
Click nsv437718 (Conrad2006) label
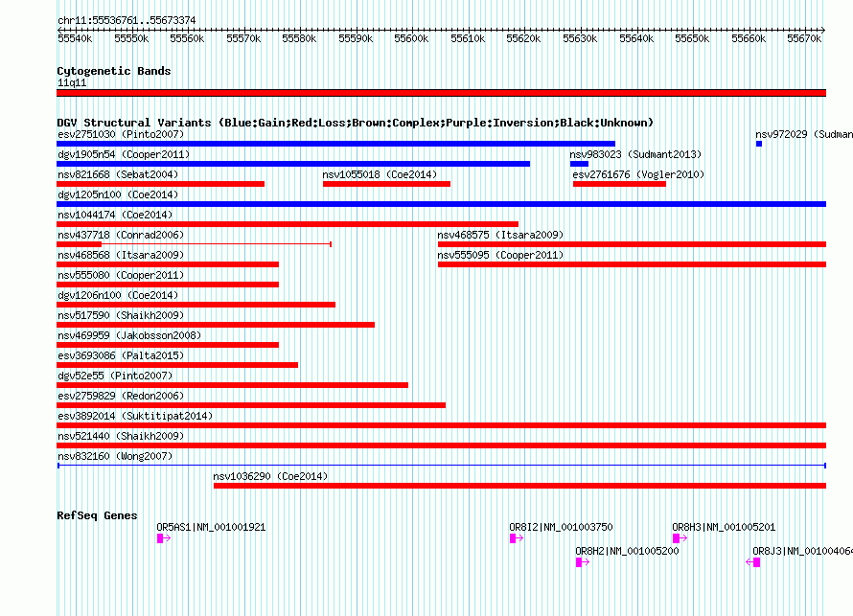coord(121,235)
